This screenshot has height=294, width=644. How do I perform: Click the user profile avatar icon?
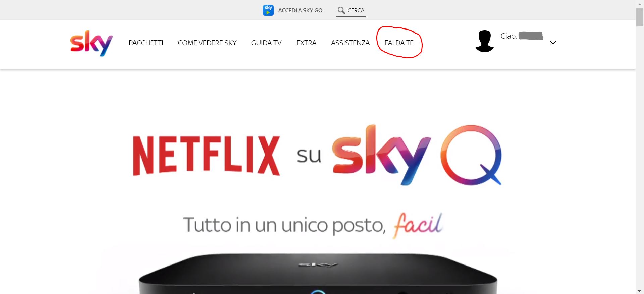pos(484,41)
